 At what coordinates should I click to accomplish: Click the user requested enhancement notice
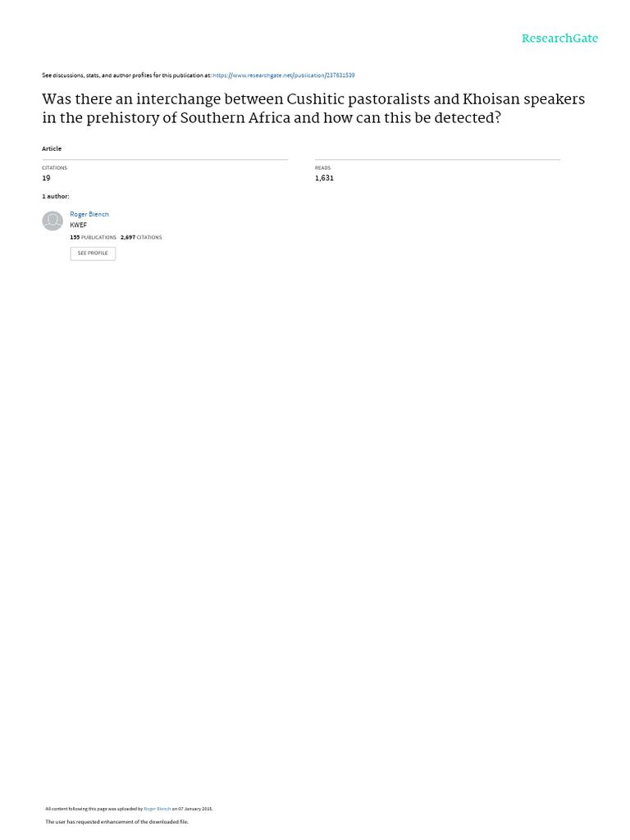tap(116, 822)
